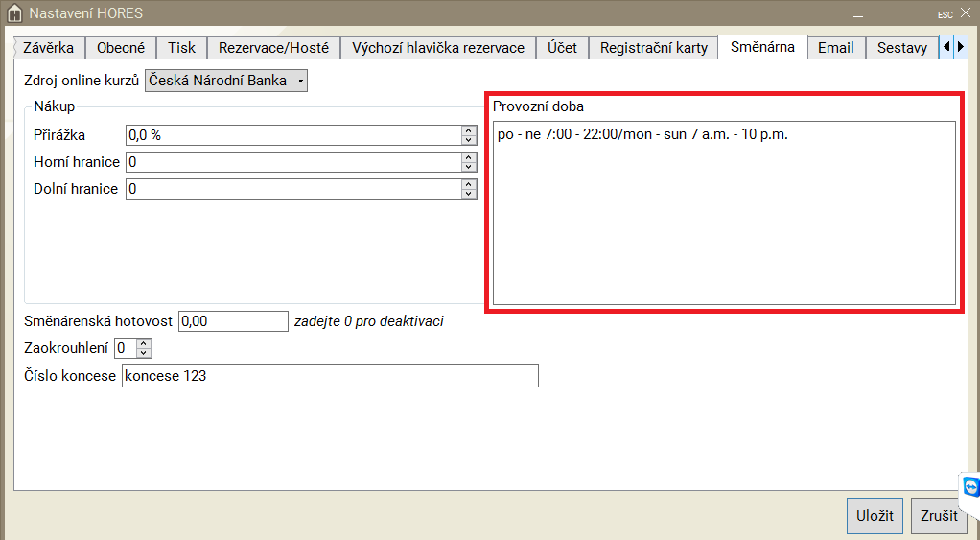The width and height of the screenshot is (980, 540).
Task: Increase the Přirážka value with up arrow
Action: [x=469, y=130]
